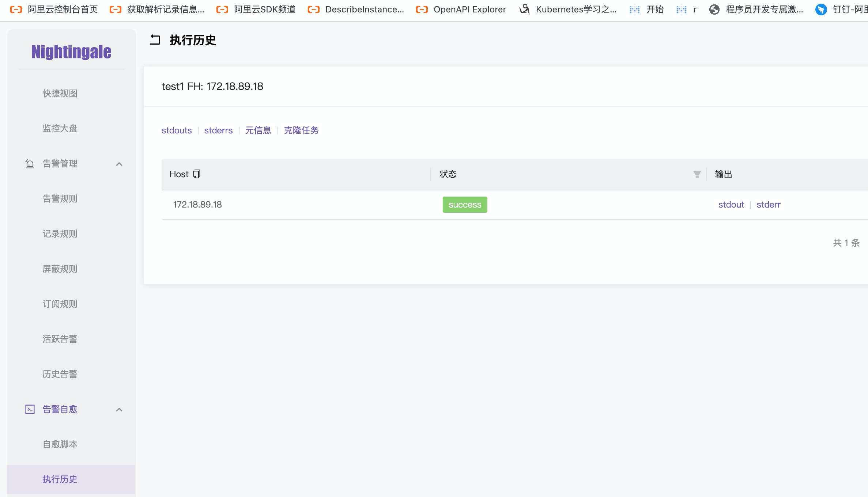View stdout output for 172.18.89.18
868x497 pixels.
click(x=731, y=204)
